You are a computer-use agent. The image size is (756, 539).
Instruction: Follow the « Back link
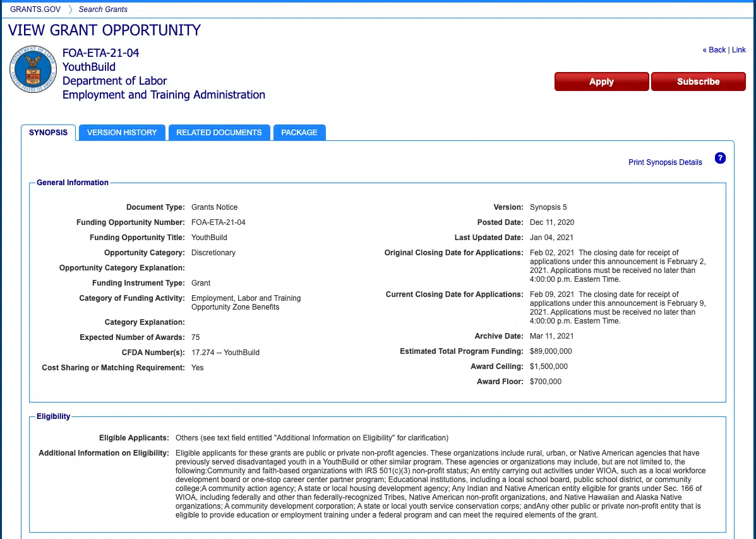tap(714, 50)
